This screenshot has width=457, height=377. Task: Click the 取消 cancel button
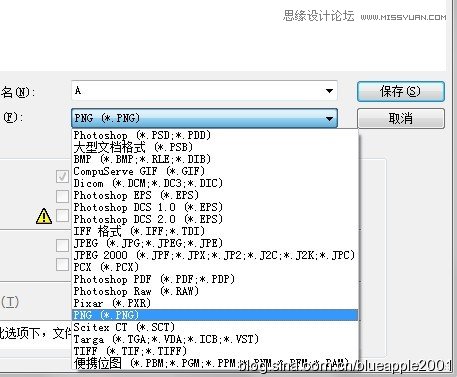point(401,118)
